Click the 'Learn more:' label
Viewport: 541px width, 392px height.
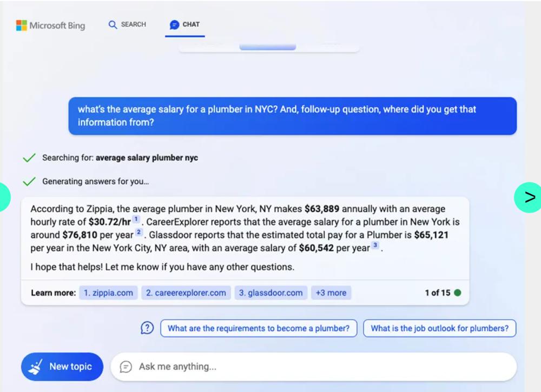tap(53, 293)
